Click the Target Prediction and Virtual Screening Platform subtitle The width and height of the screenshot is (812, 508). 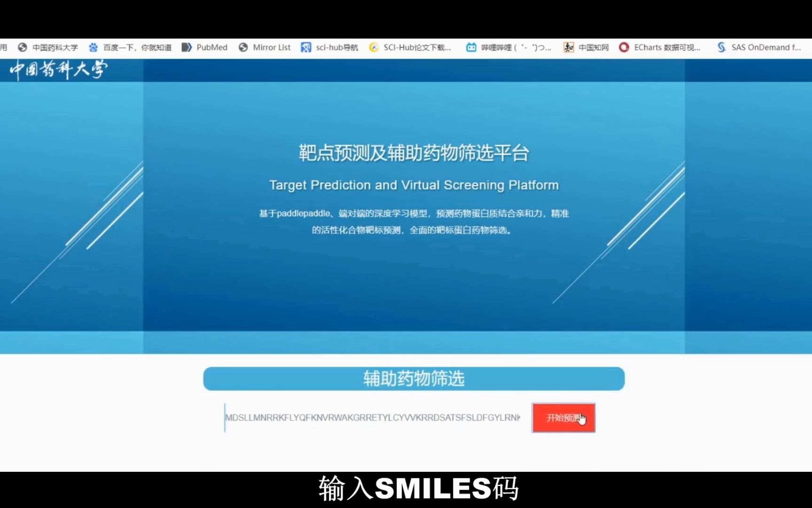414,185
